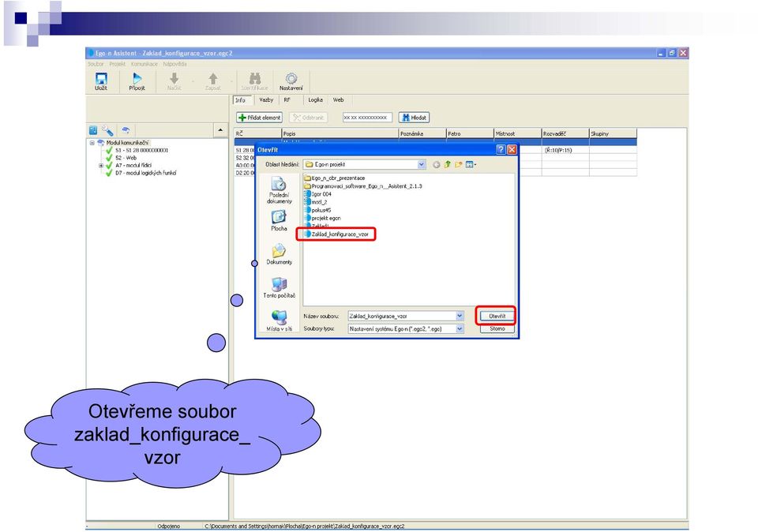Click the Načíst download arrow icon
Screen dimensions: 758x532
click(x=174, y=81)
